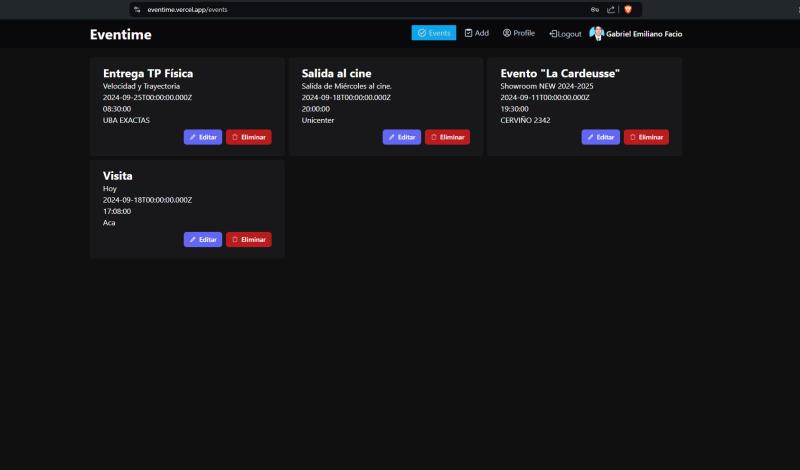Click the password key icon in address bar

pos(595,9)
